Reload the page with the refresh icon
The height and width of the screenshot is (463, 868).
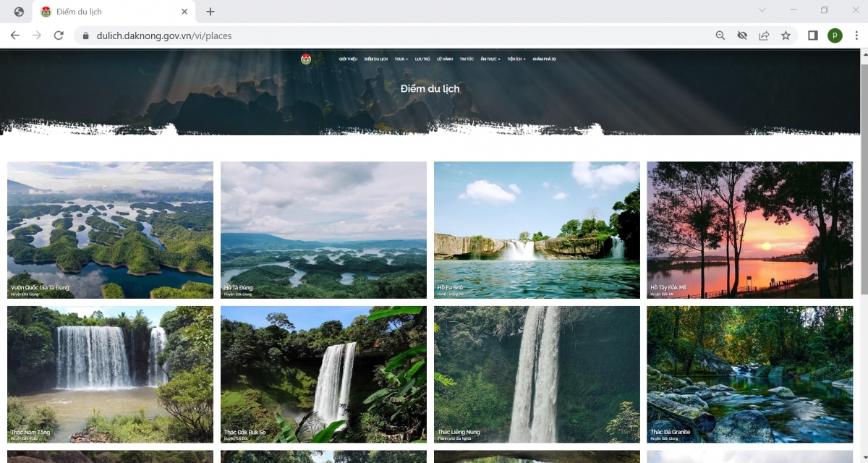(x=59, y=35)
